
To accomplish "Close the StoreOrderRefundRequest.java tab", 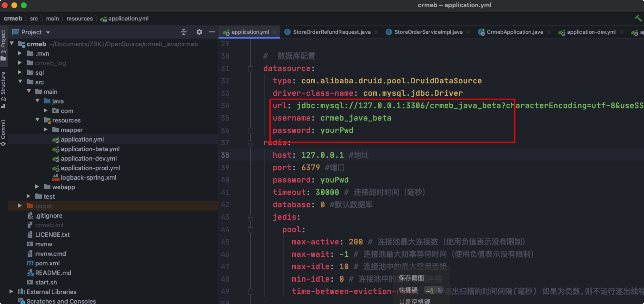I will tap(376, 32).
